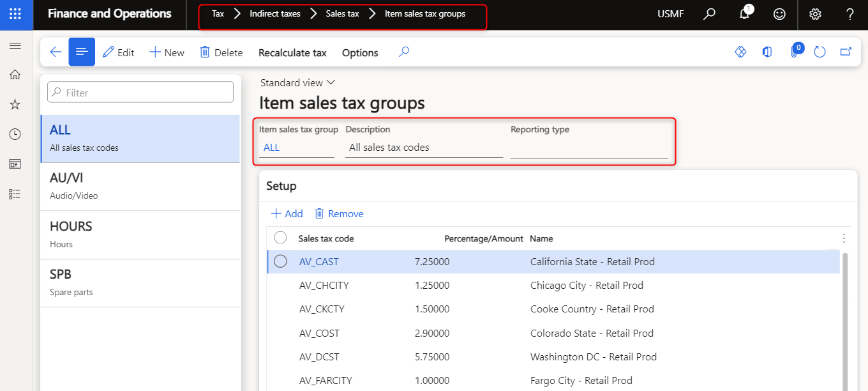Select the AU/VI Audio/Video group
This screenshot has height=391, width=868.
[x=140, y=187]
